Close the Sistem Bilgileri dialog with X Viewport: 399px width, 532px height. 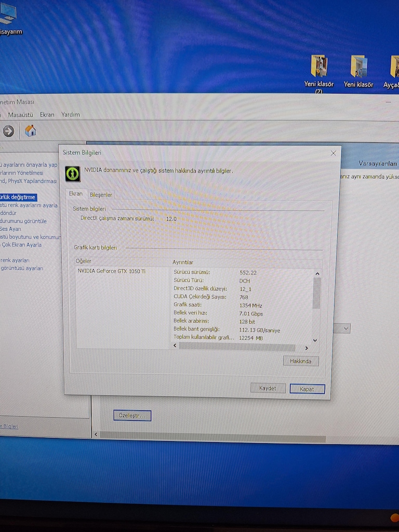click(333, 153)
